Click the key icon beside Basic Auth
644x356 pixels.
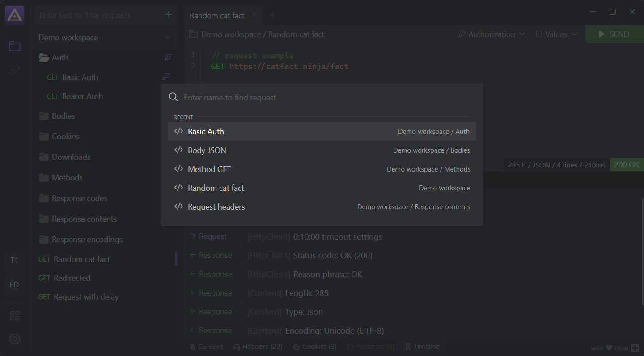click(166, 77)
